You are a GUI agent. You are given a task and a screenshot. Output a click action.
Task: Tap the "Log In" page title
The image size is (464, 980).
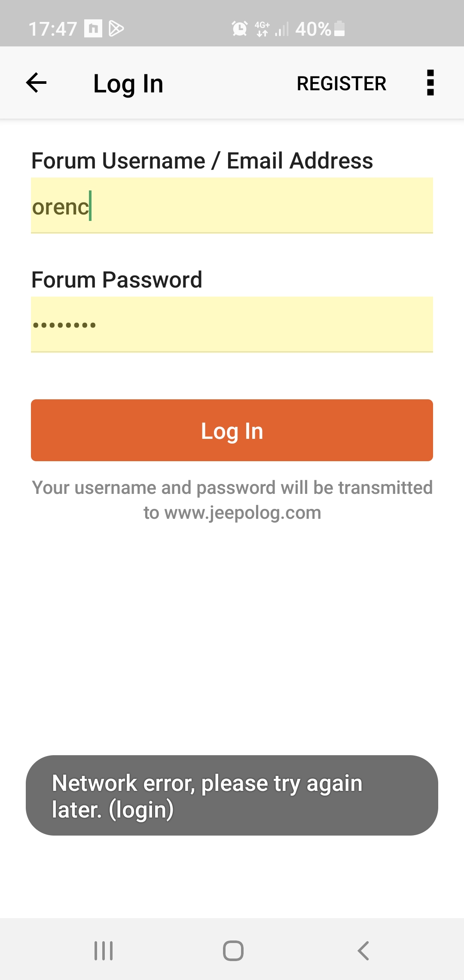pos(128,84)
